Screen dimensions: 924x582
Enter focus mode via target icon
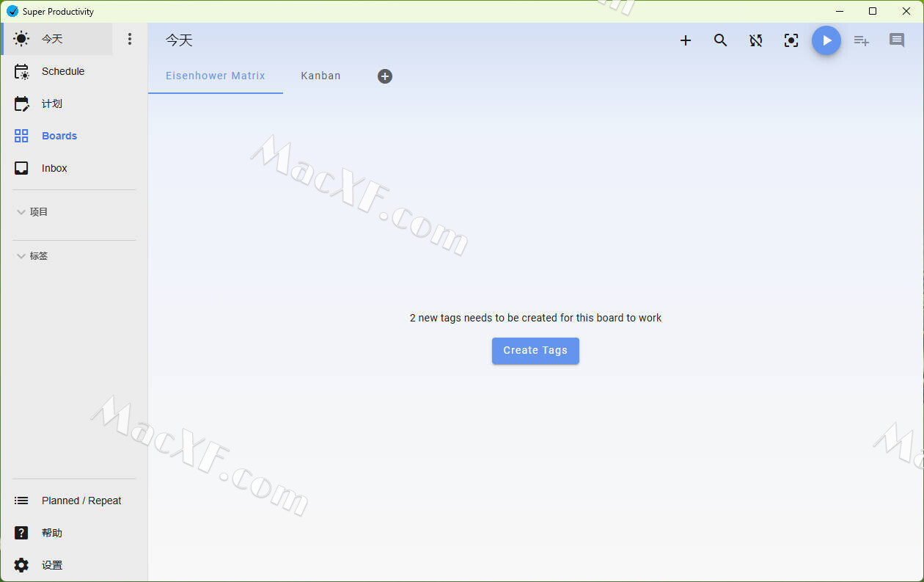tap(791, 40)
